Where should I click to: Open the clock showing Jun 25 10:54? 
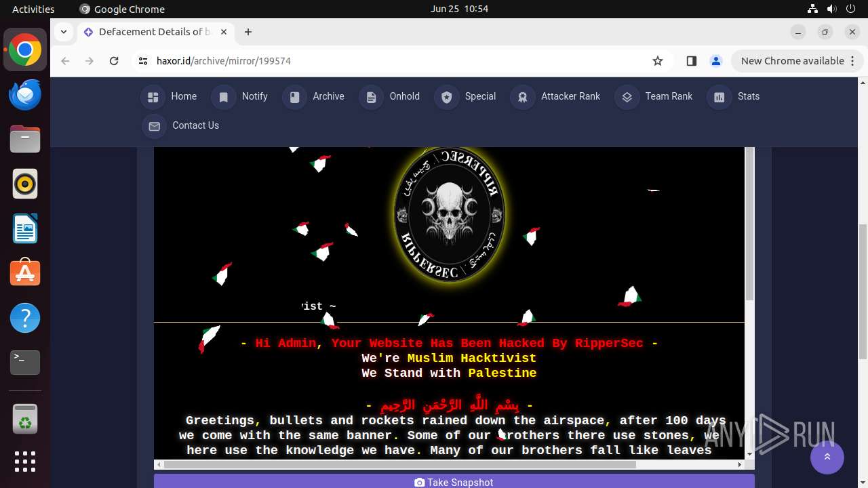(x=459, y=9)
